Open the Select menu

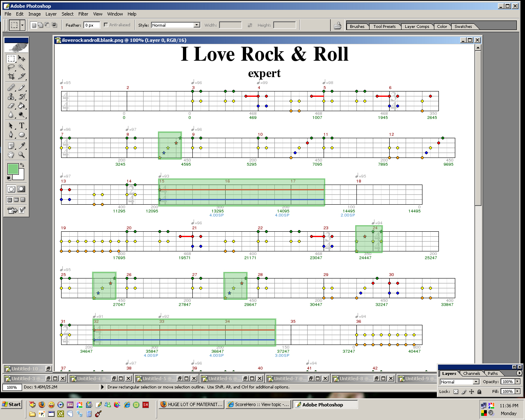(x=68, y=14)
